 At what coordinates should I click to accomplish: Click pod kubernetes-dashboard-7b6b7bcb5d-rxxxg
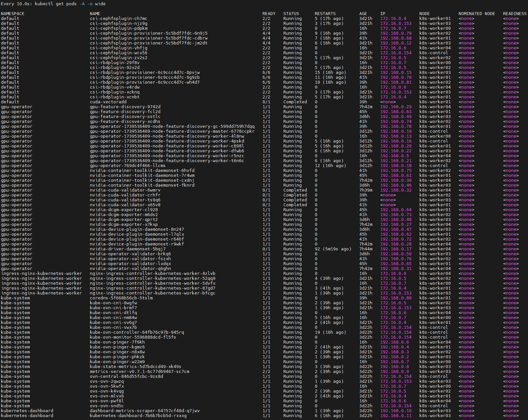[138, 416]
